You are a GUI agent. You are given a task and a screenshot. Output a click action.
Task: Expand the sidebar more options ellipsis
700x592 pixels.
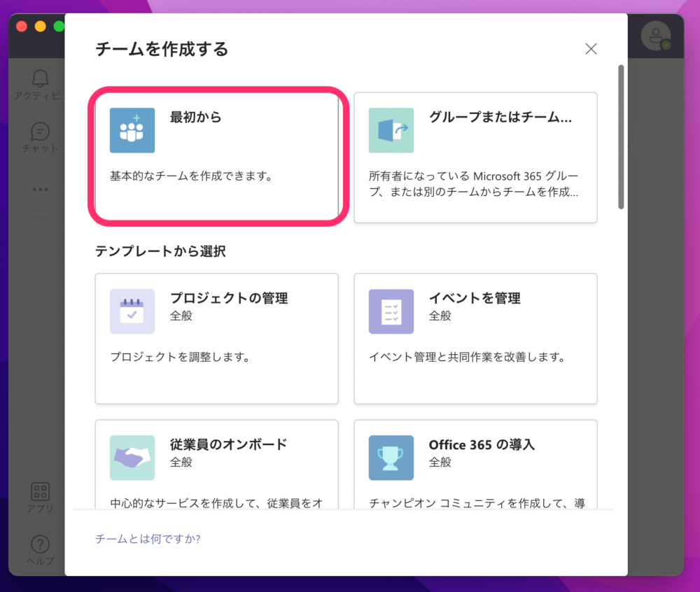click(x=40, y=189)
